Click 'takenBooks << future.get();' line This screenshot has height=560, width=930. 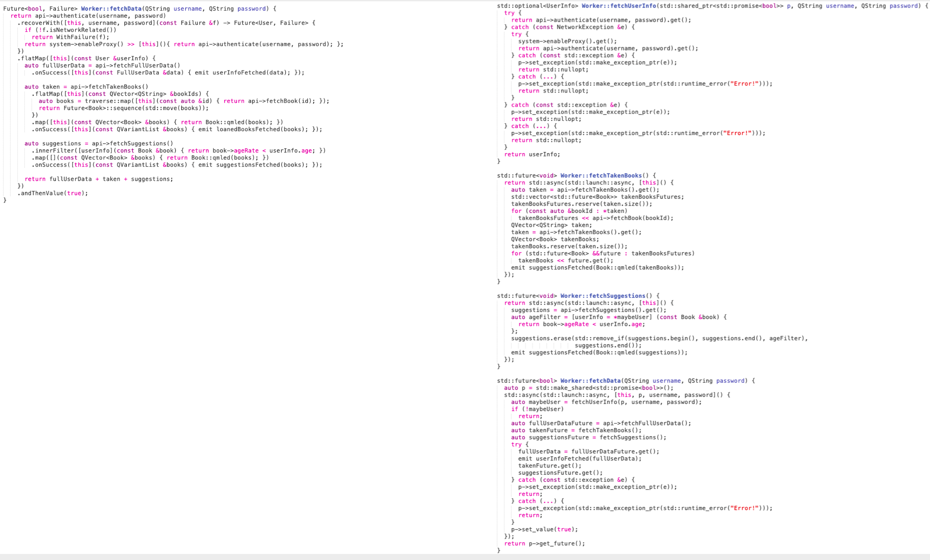(x=566, y=261)
